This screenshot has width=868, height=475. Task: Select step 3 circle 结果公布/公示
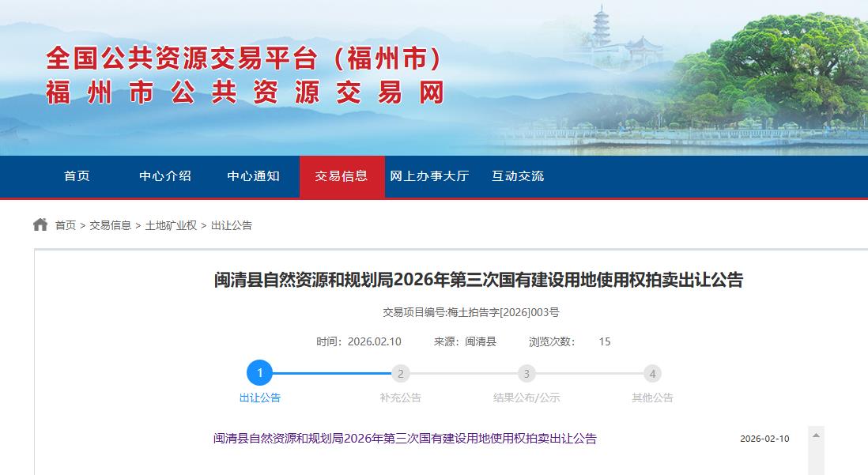pyautogui.click(x=526, y=374)
